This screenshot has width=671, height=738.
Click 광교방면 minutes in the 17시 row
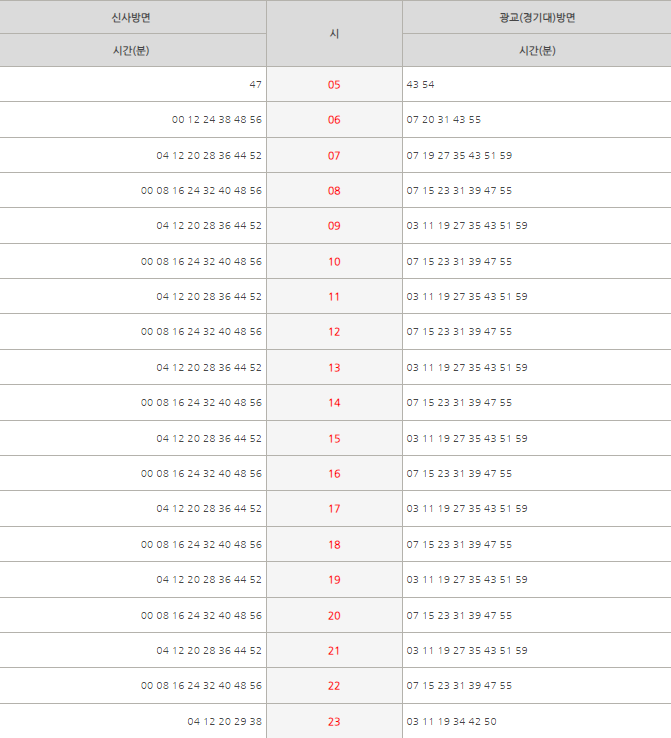(467, 508)
